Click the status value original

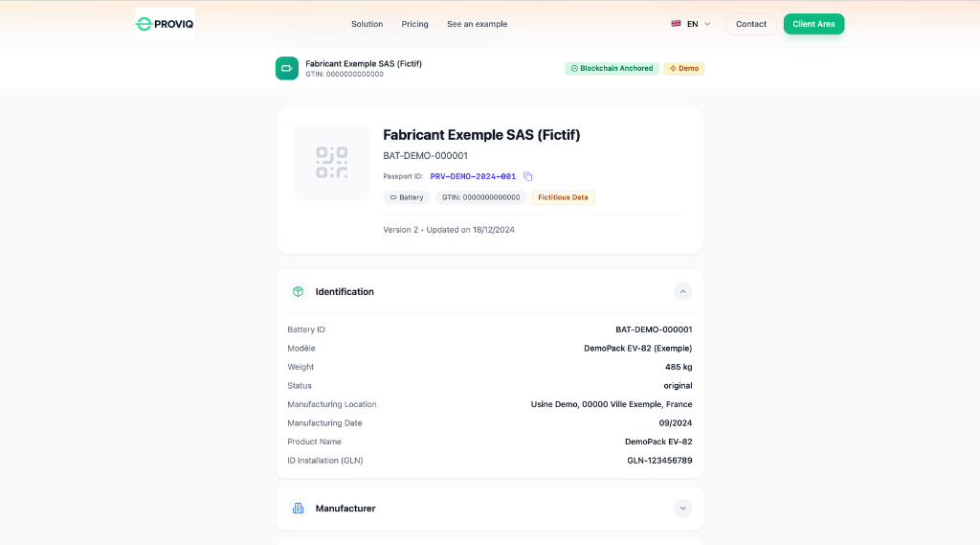678,385
